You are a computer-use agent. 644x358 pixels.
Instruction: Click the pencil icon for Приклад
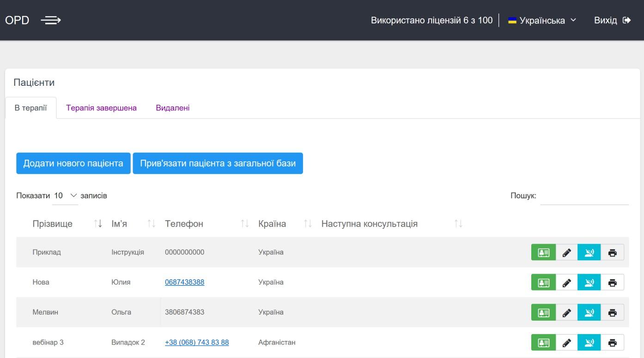coord(566,252)
